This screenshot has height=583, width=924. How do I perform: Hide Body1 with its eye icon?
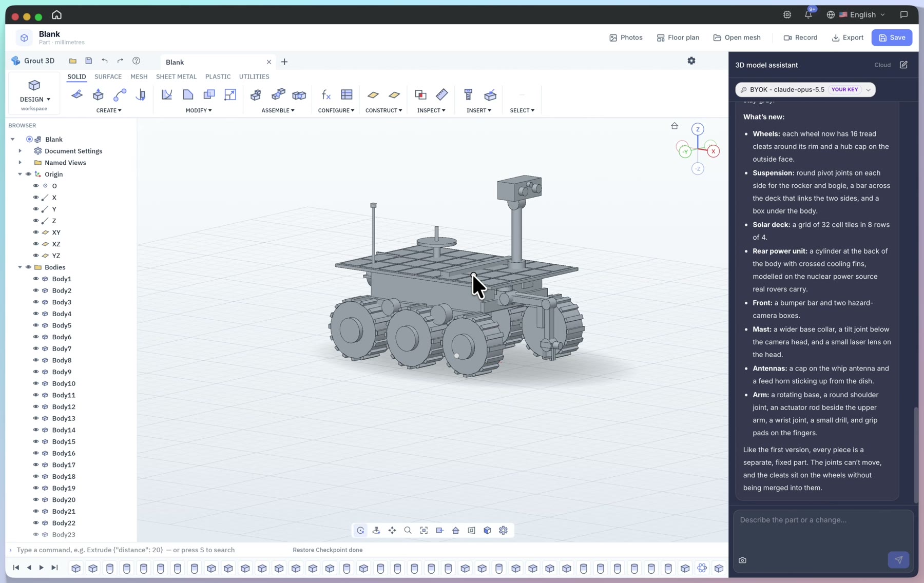pyautogui.click(x=36, y=279)
